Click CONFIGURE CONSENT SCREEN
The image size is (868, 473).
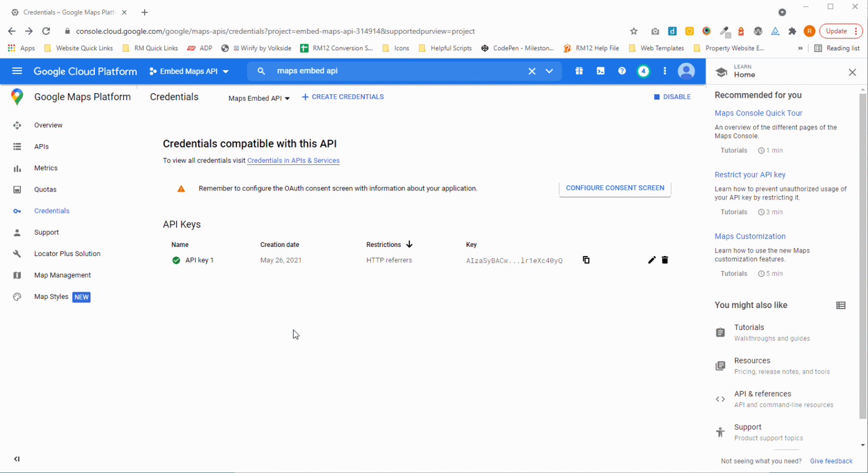coord(615,188)
